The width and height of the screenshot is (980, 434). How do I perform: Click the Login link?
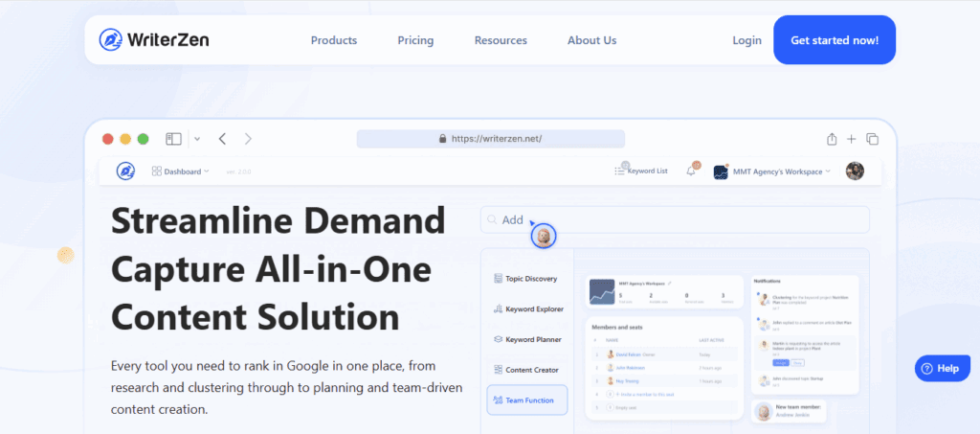[x=746, y=40]
